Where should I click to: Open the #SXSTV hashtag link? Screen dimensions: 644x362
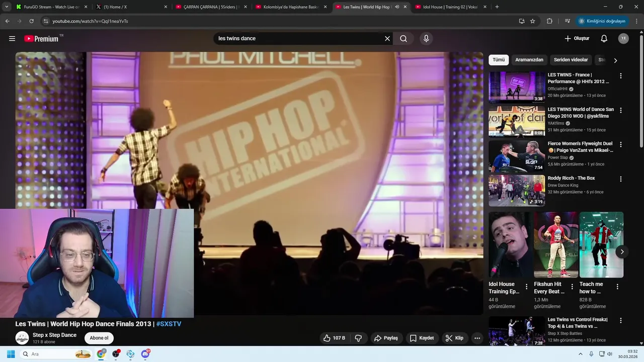(x=169, y=324)
